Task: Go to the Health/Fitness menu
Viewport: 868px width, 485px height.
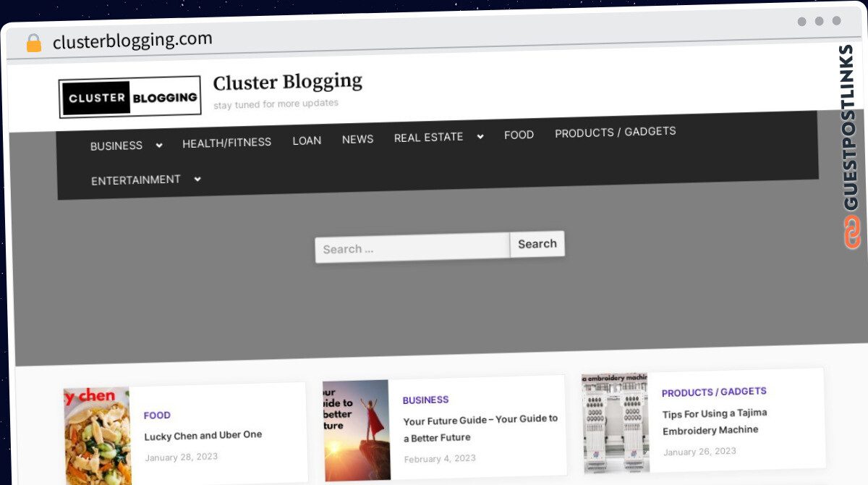Action: pos(226,143)
